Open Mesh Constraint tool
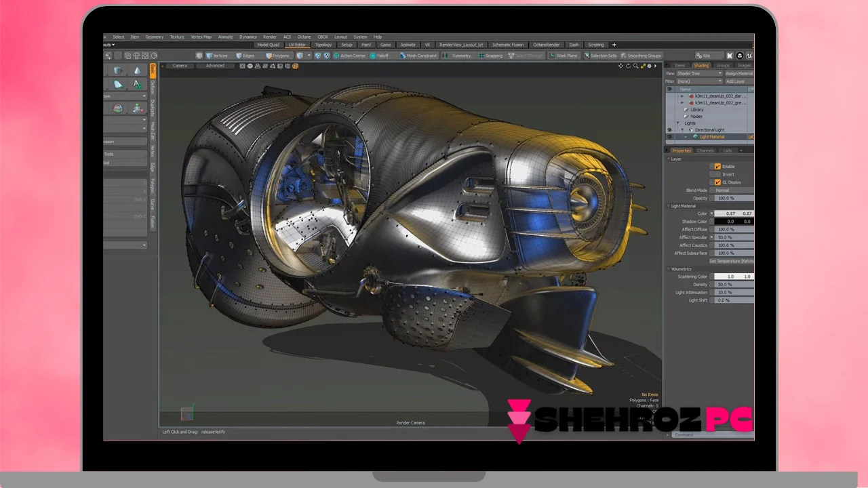 point(418,56)
